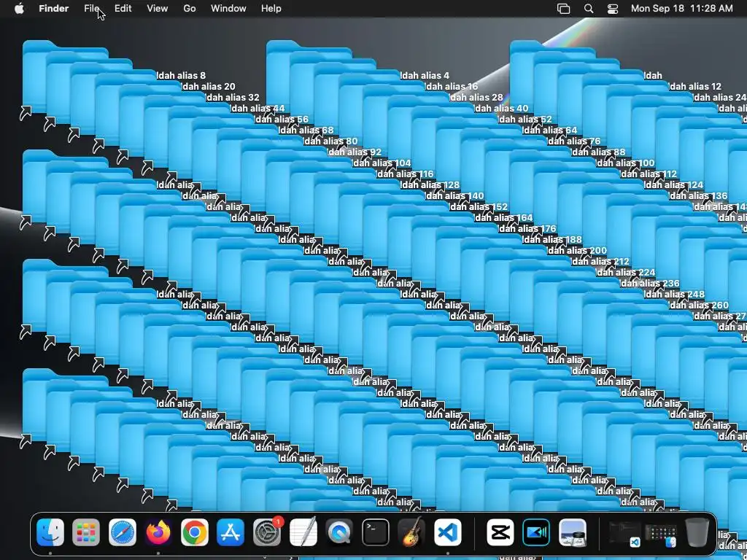Select folder label "ldah alias 104"

click(382, 163)
